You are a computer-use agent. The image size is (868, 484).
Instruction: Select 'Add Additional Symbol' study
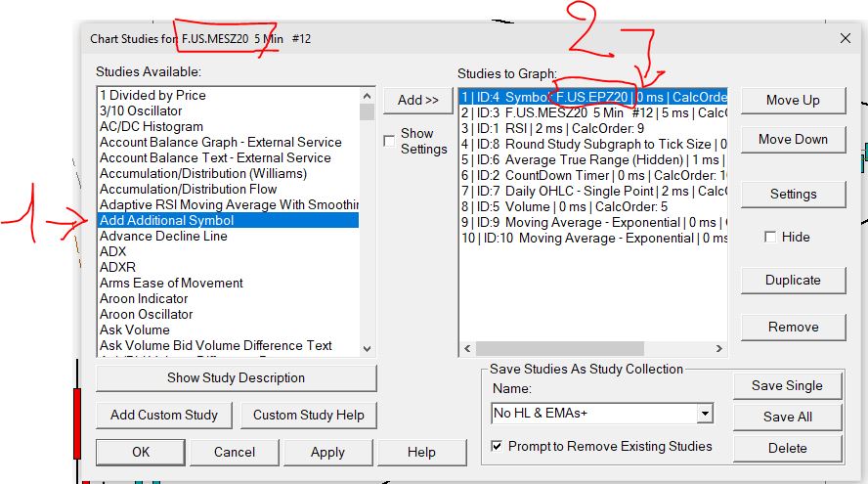point(228,220)
